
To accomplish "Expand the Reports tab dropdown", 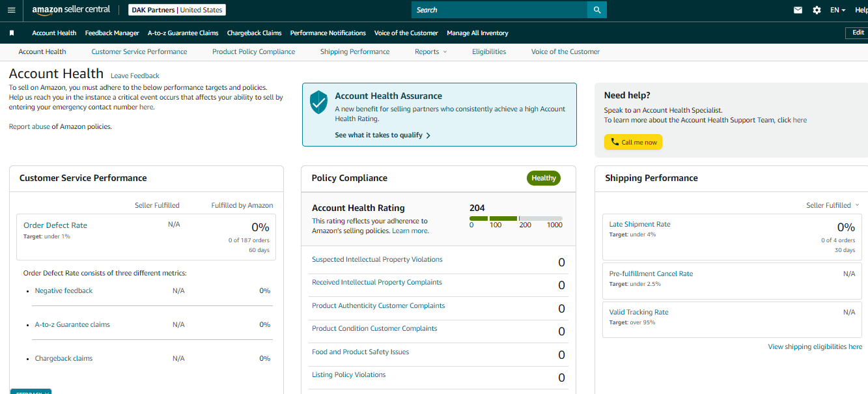I will point(431,51).
